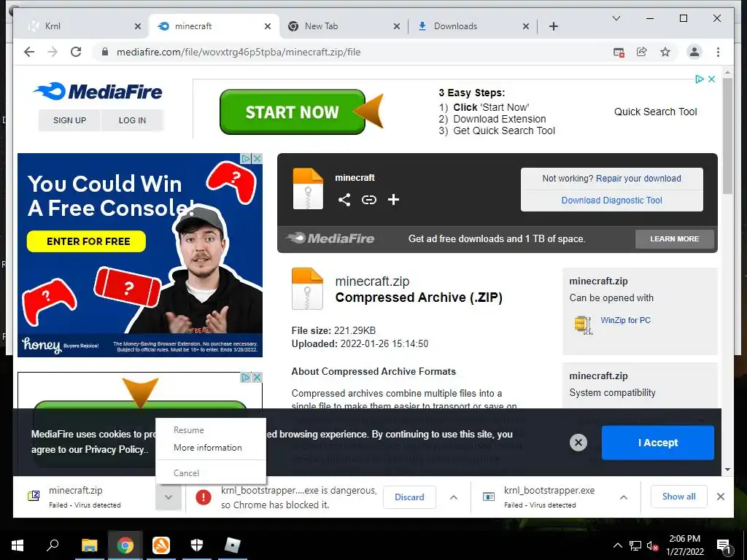Click the tab search chevron in title bar
This screenshot has height=560, width=747.
point(616,18)
